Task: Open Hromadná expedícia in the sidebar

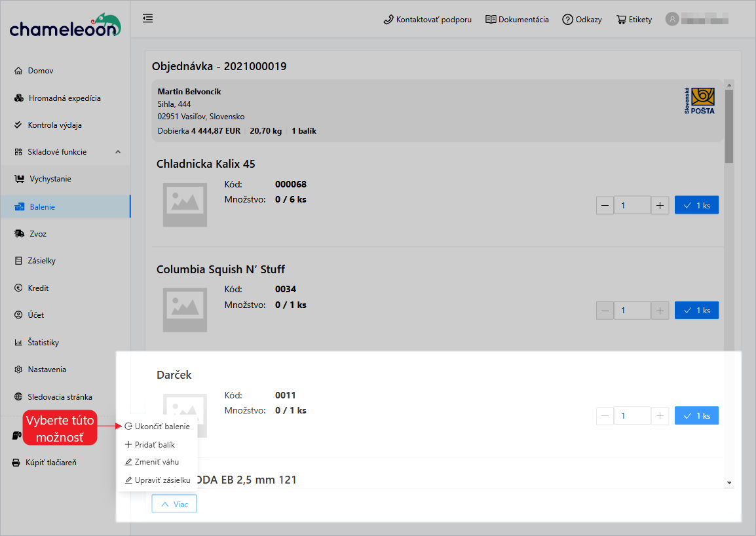Action: click(x=64, y=98)
